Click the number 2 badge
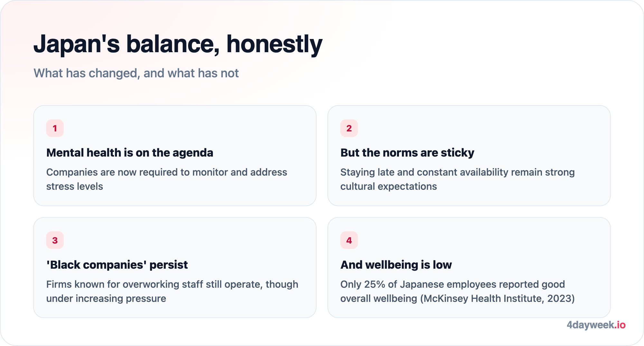 point(349,128)
